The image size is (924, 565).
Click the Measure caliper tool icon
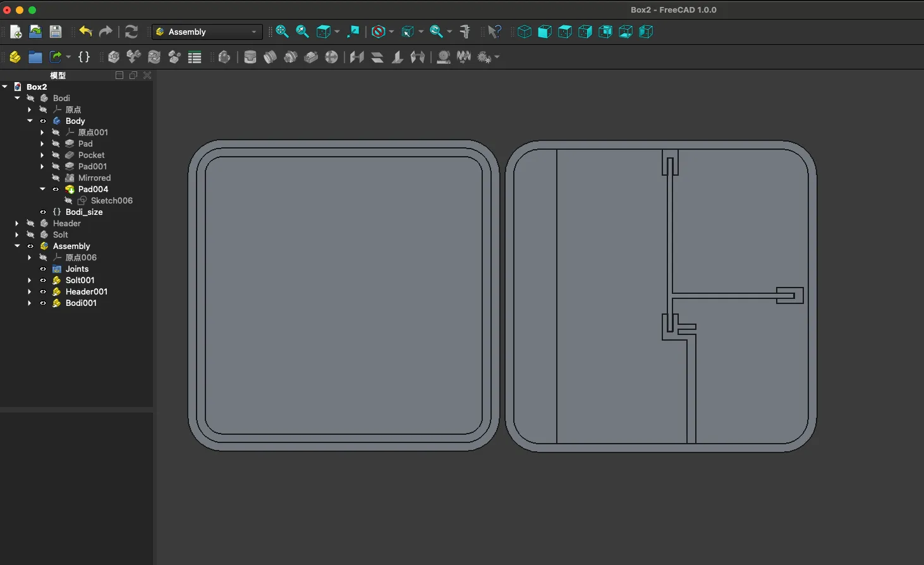point(465,32)
